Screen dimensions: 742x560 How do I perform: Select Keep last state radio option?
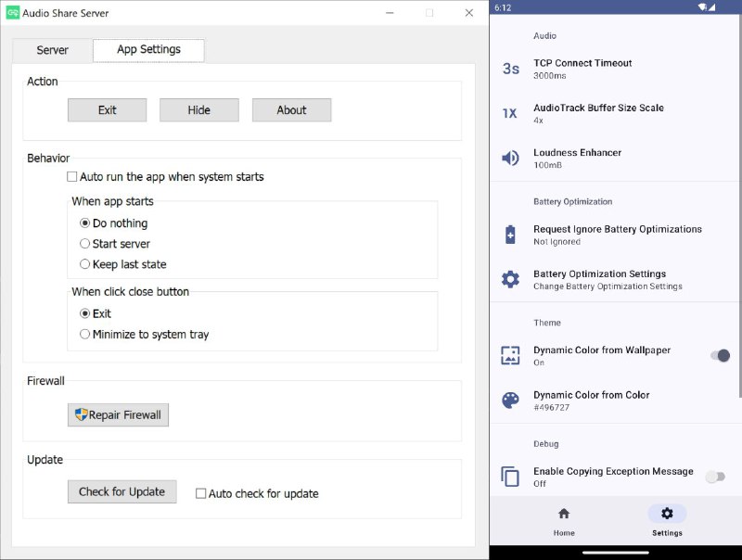[x=85, y=264]
